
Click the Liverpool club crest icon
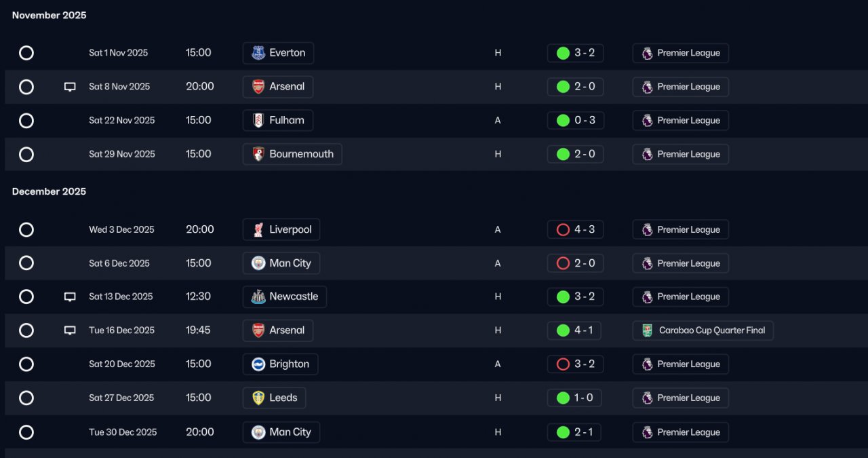[x=258, y=229]
